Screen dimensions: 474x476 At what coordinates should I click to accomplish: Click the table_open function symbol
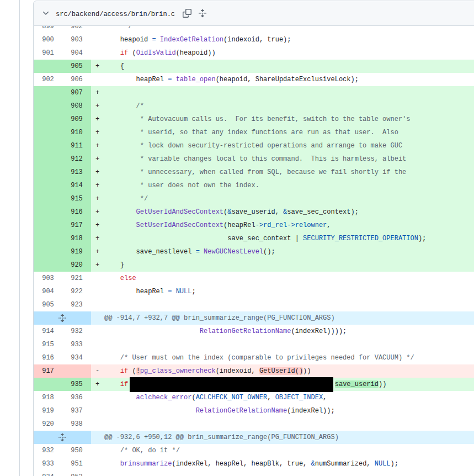[x=195, y=79]
